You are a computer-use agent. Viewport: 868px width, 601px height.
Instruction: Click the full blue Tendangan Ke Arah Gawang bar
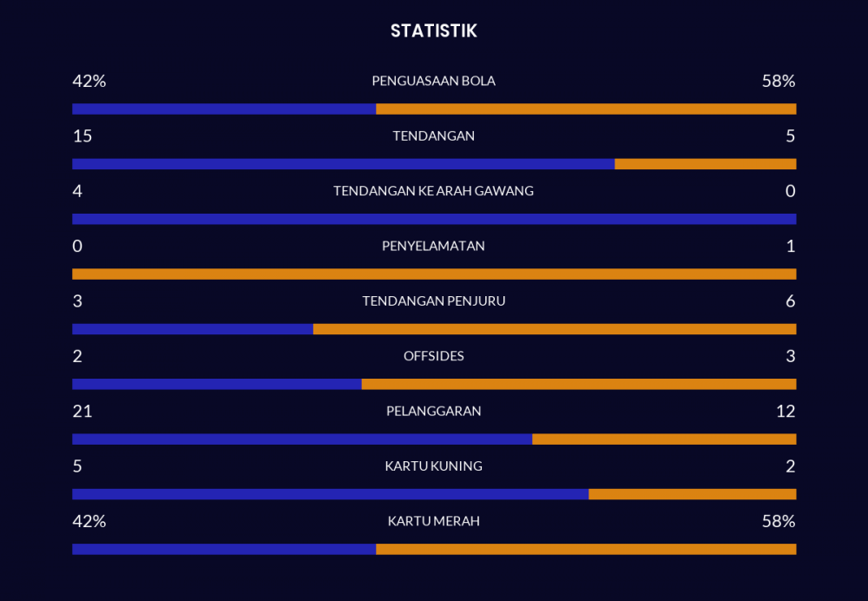pos(435,220)
